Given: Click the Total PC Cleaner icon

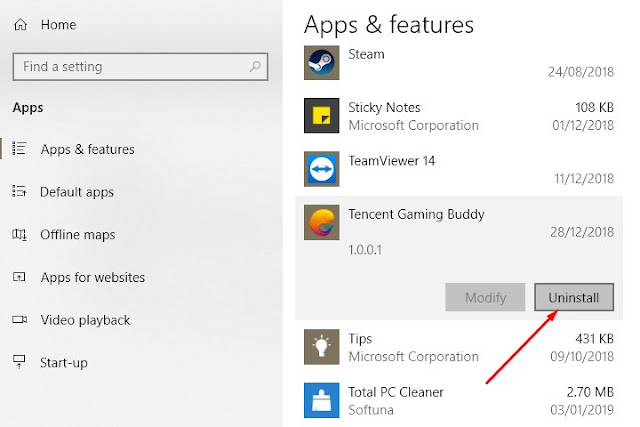Looking at the screenshot, I should (x=321, y=400).
